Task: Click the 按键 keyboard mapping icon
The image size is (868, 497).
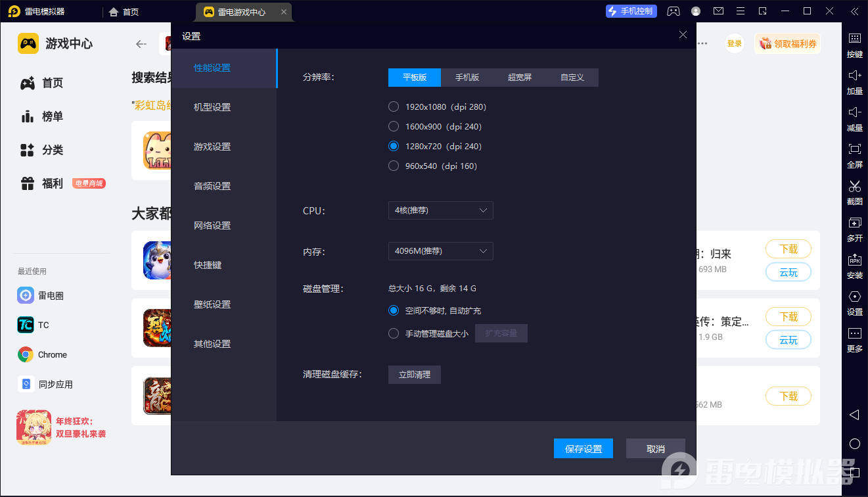Action: [x=854, y=39]
